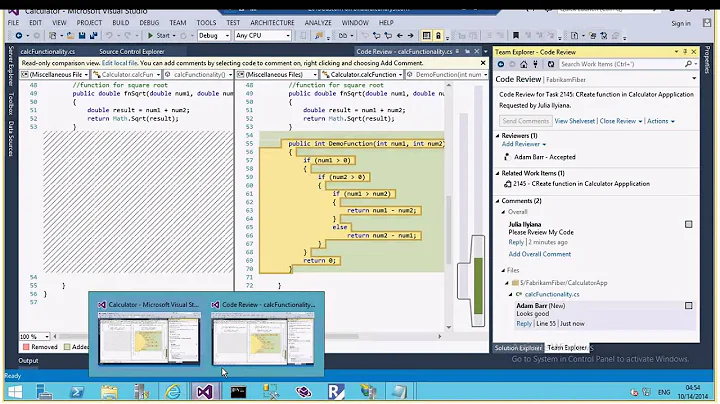The height and width of the screenshot is (404, 720).
Task: Click the Navigate Backward toolbar icon
Action: coord(18,35)
